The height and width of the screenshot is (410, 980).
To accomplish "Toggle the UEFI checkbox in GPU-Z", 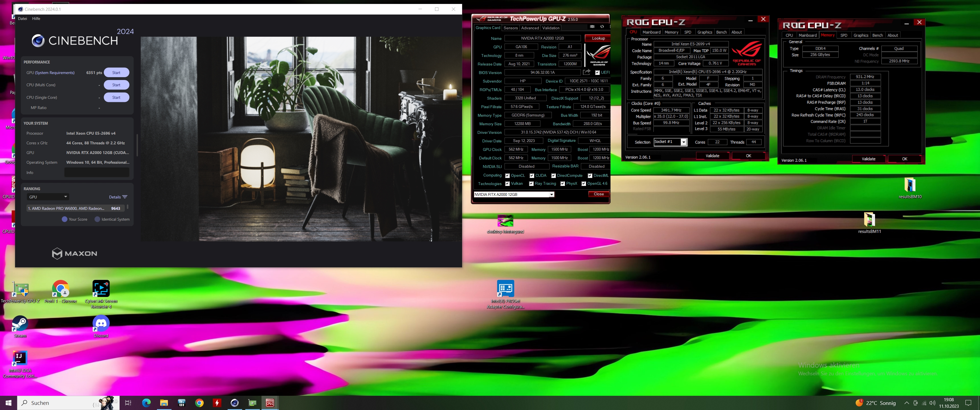I will tap(597, 73).
